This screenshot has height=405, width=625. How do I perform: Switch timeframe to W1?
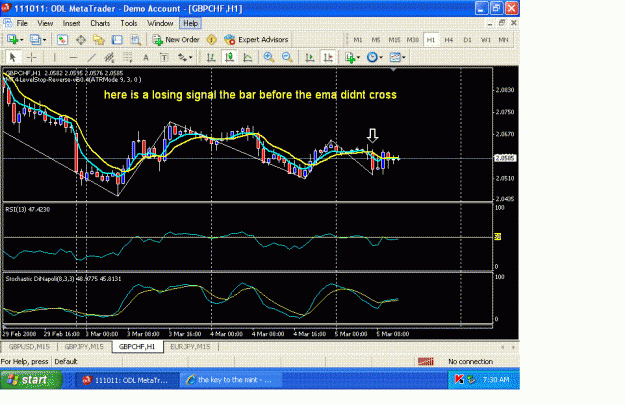485,40
